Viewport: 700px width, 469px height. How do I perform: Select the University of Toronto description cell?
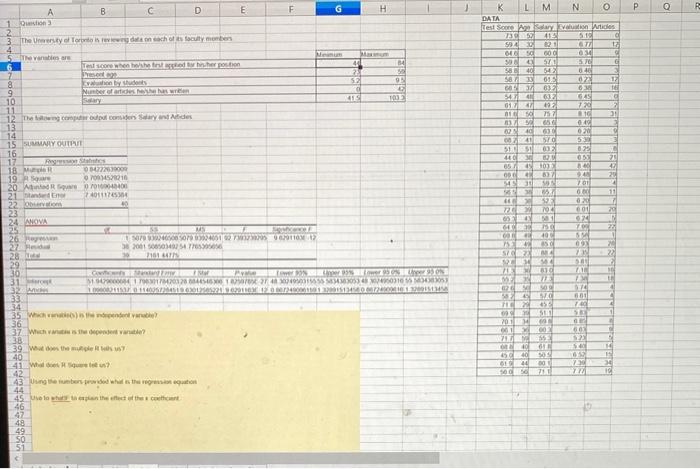coord(126,39)
